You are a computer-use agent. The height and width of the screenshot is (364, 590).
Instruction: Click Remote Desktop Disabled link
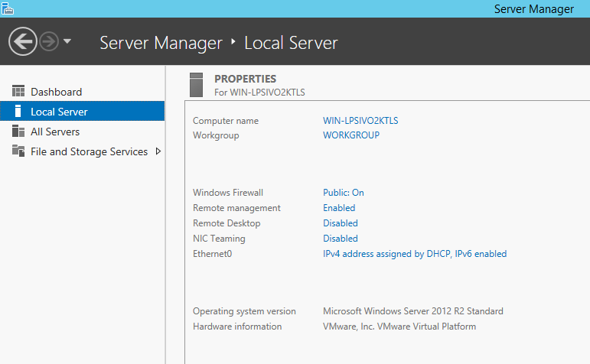(x=341, y=223)
